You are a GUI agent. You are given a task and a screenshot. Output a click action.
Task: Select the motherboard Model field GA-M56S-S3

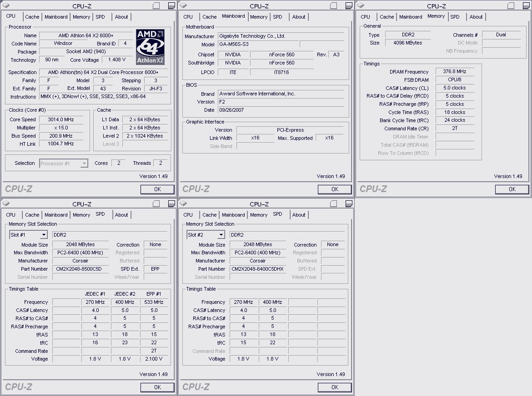pyautogui.click(x=258, y=45)
